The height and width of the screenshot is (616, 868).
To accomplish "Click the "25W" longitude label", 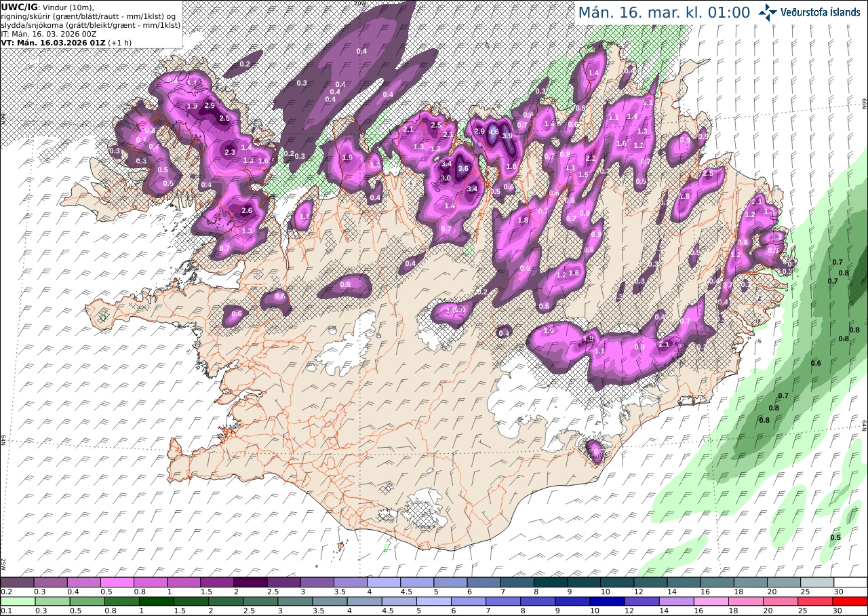I will click(3, 563).
